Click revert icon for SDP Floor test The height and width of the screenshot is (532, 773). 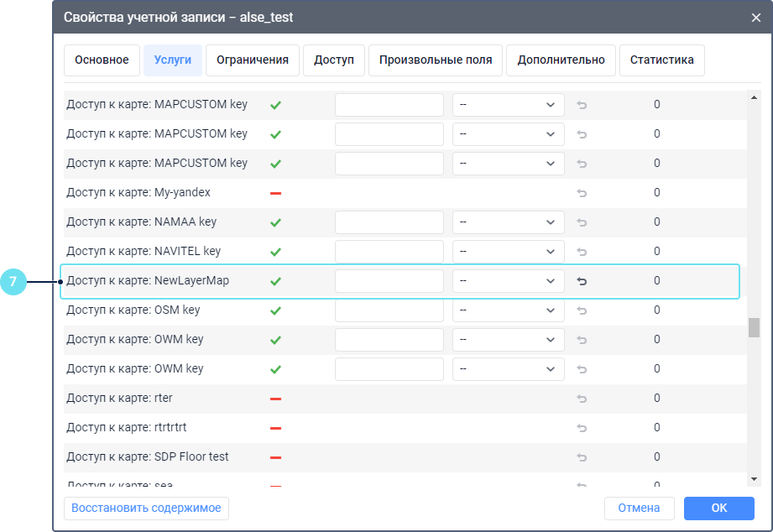582,457
